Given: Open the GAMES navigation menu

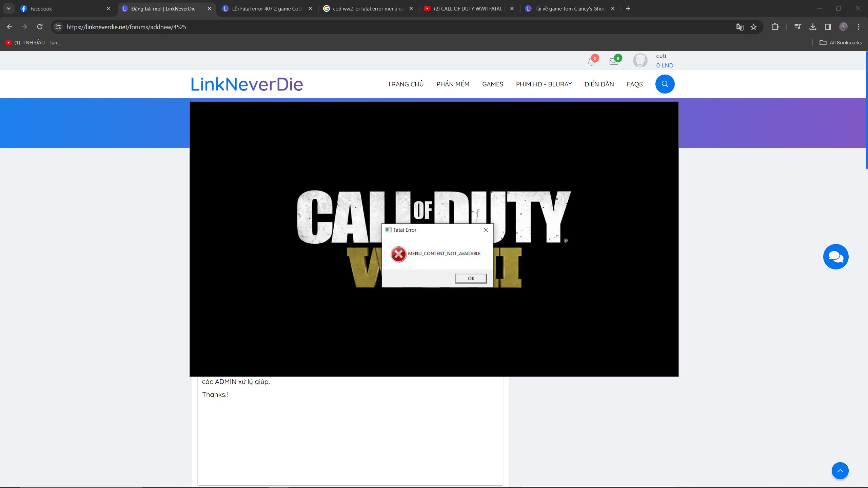Looking at the screenshot, I should click(x=492, y=84).
